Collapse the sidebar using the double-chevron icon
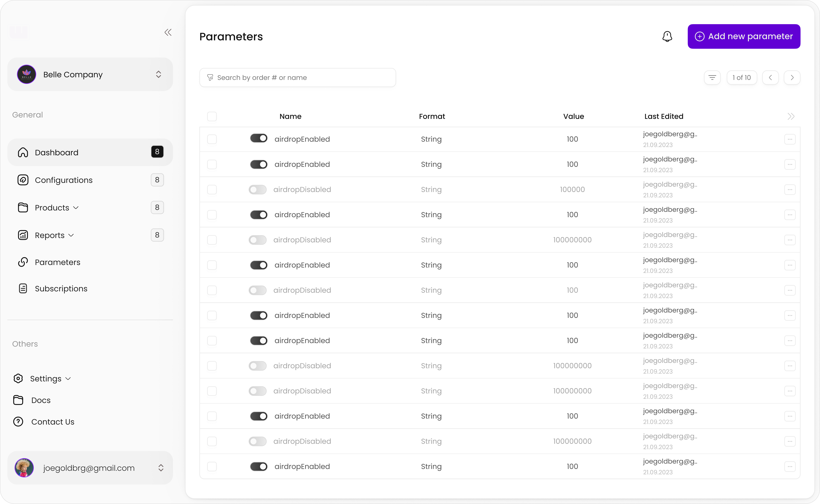 coord(168,32)
